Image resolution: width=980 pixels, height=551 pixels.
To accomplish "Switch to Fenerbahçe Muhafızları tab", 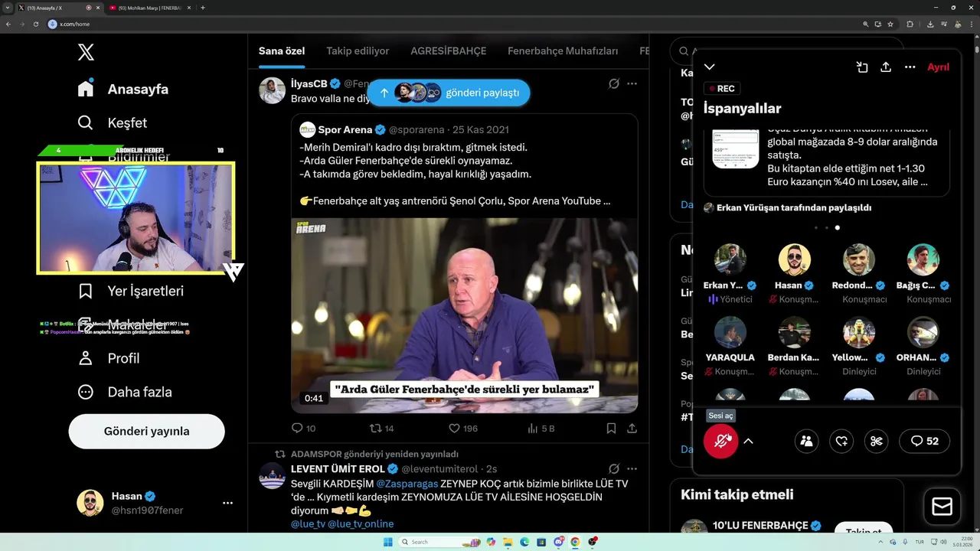I will click(563, 51).
